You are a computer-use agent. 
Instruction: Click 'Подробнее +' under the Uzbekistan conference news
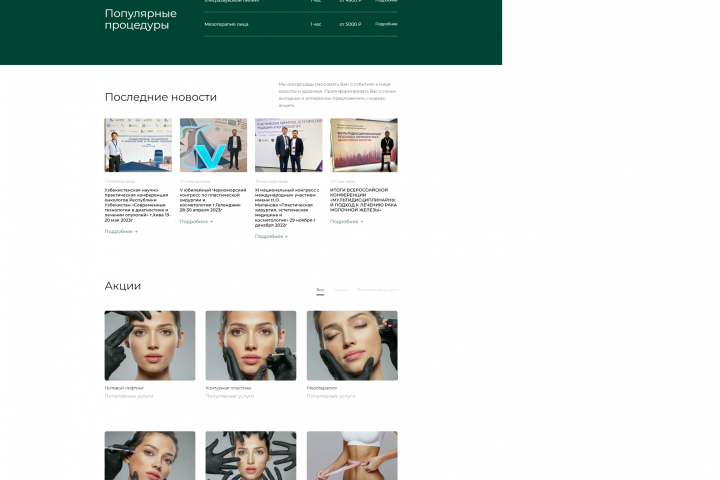(x=121, y=232)
